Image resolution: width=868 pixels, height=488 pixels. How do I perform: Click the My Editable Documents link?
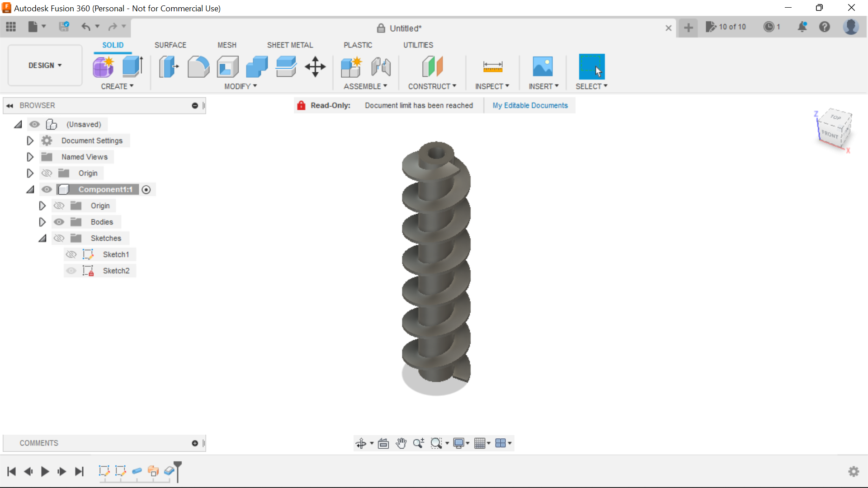click(530, 105)
